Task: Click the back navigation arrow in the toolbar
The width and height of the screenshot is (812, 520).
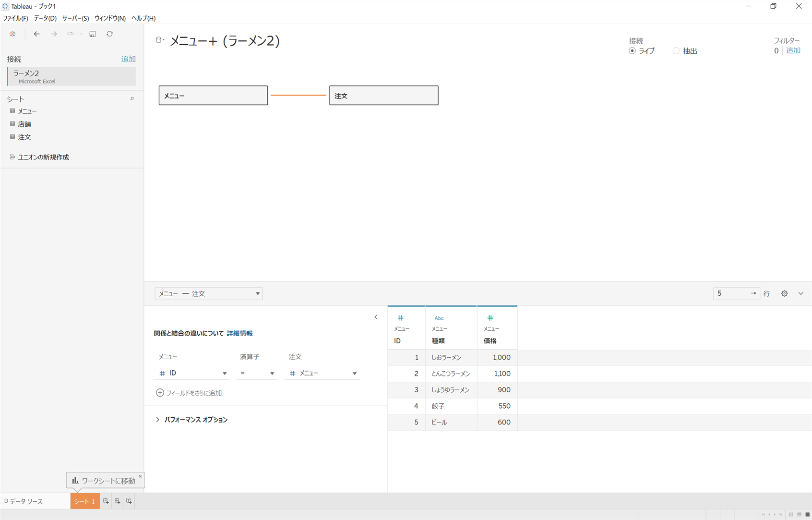Action: [36, 34]
